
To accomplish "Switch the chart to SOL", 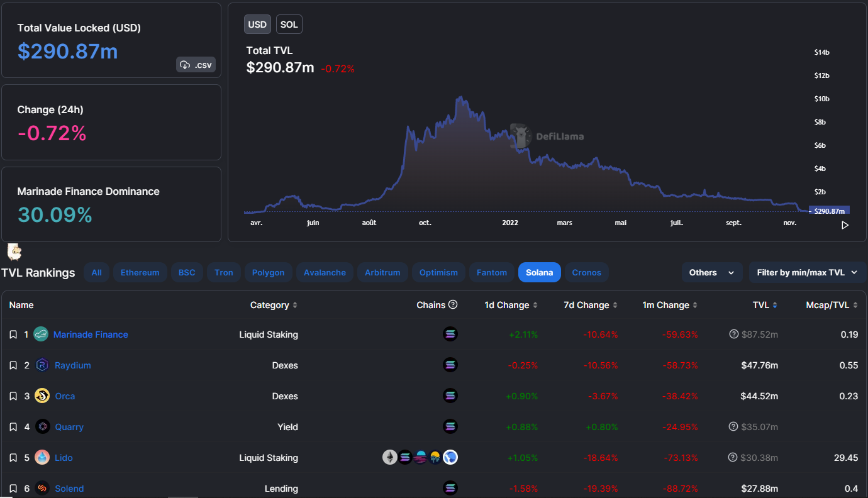I will pyautogui.click(x=289, y=25).
